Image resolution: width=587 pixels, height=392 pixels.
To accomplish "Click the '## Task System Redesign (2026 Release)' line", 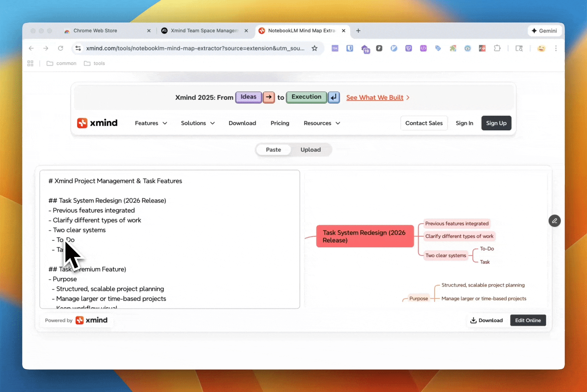I will point(107,200).
